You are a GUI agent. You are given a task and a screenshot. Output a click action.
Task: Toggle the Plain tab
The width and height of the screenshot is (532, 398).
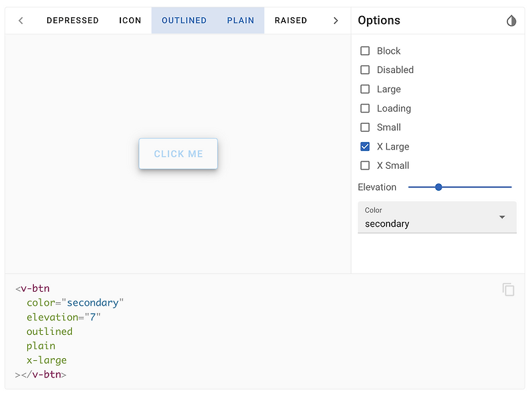(241, 21)
